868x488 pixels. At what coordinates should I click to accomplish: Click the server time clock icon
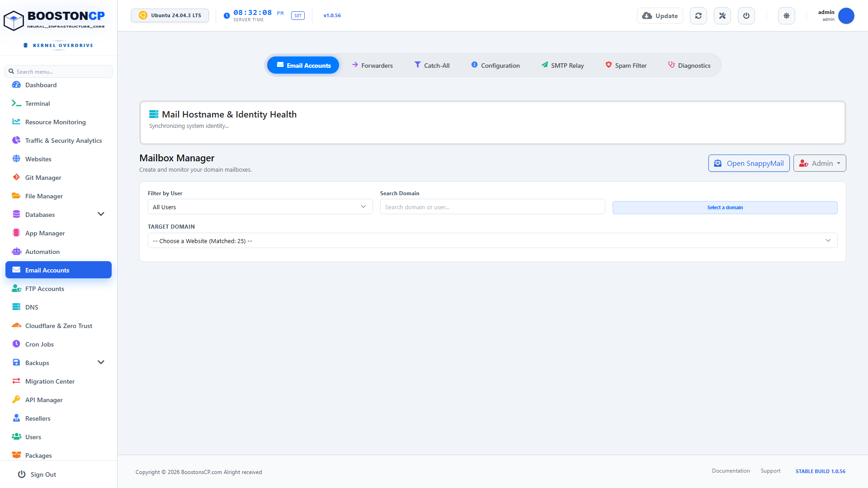pos(227,16)
